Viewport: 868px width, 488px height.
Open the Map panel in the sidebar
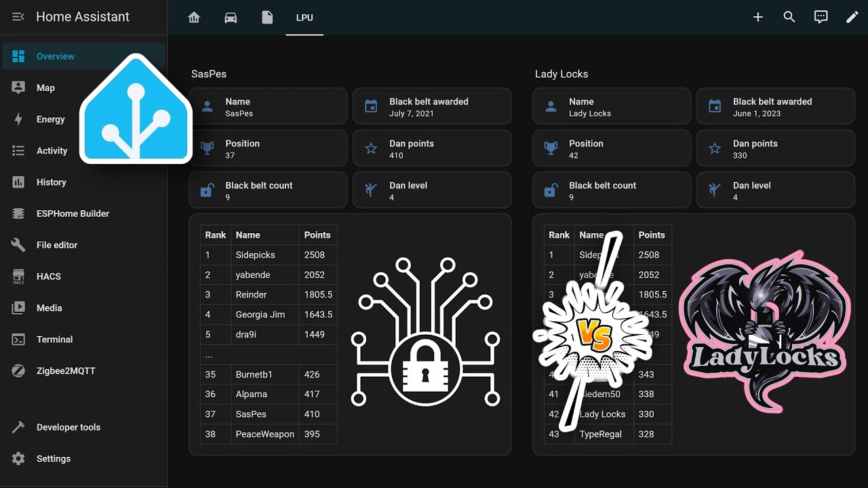tap(83, 87)
